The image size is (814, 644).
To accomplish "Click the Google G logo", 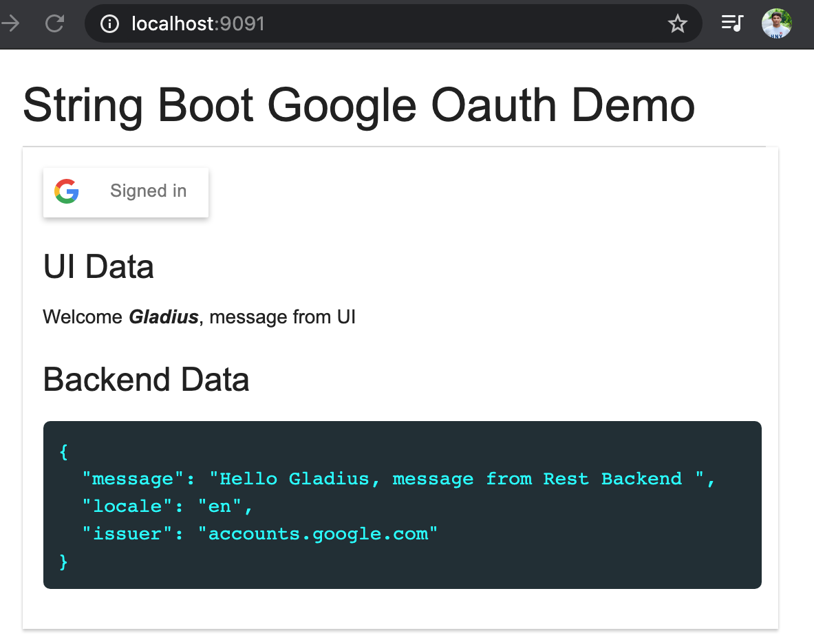I will [67, 191].
